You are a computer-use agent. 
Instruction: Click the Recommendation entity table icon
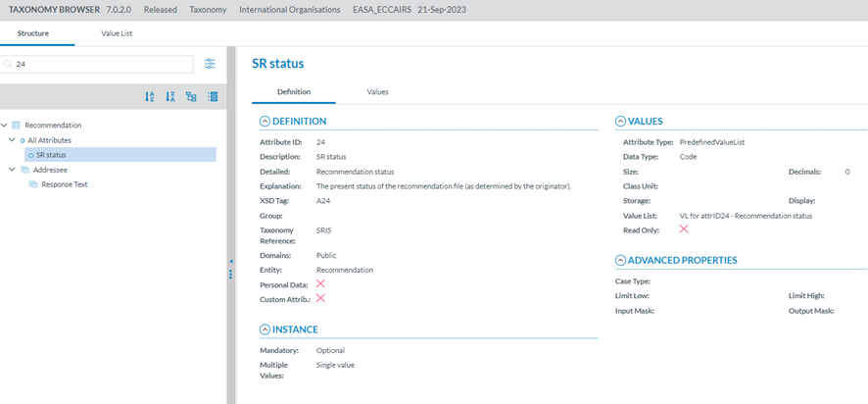16,126
